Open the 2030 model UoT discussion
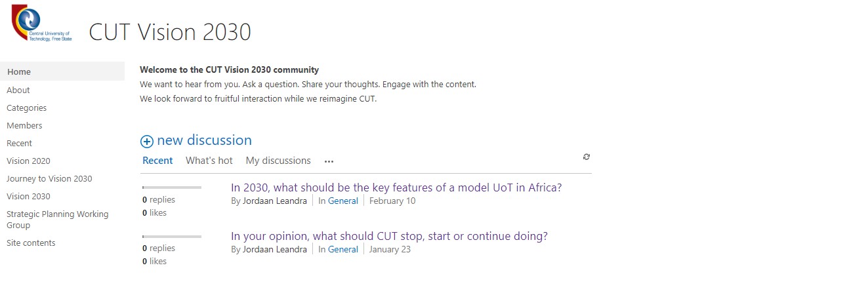This screenshot has width=868, height=295. tap(396, 187)
